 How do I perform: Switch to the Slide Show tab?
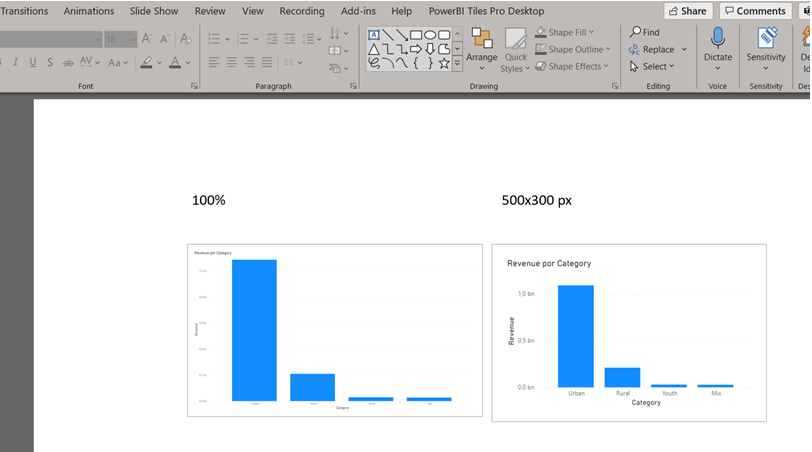coord(153,11)
